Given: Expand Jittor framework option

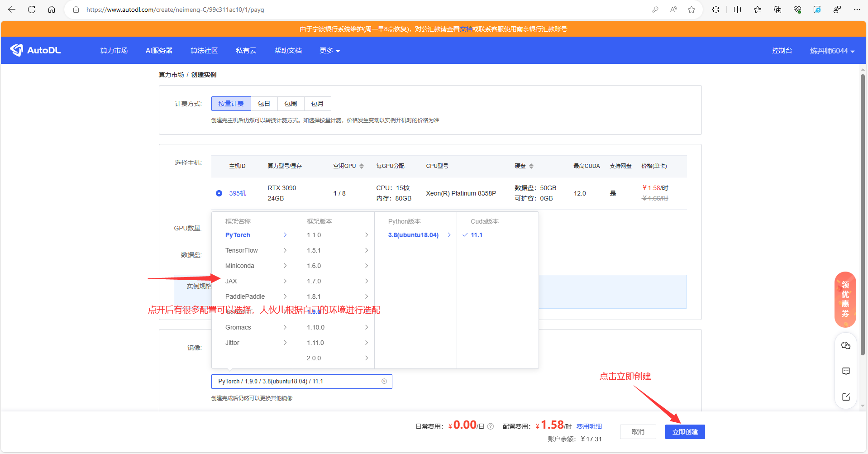Looking at the screenshot, I should [x=252, y=343].
